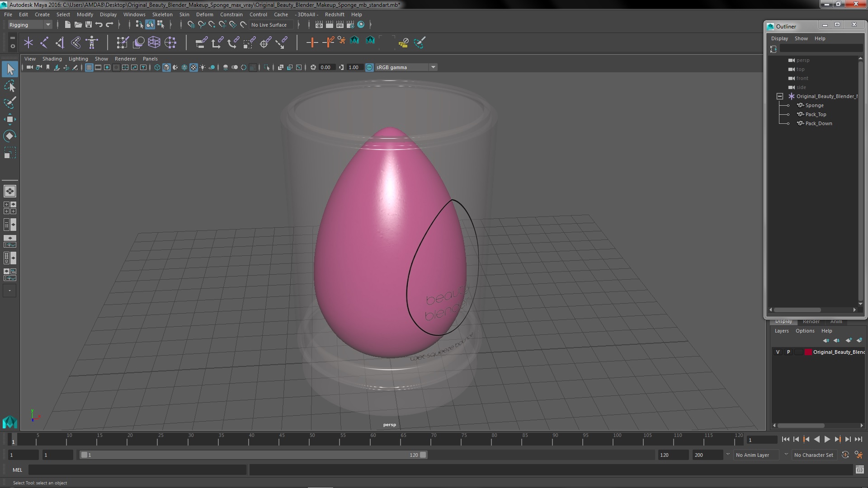Switch to the Anim layer tab
This screenshot has width=868, height=488.
[836, 321]
